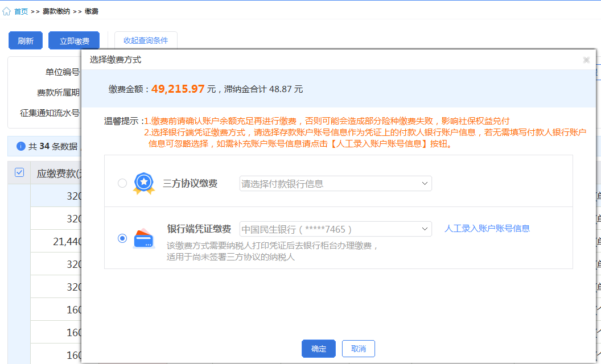Select the 银行端凭证缴费 radio button

[x=122, y=238]
